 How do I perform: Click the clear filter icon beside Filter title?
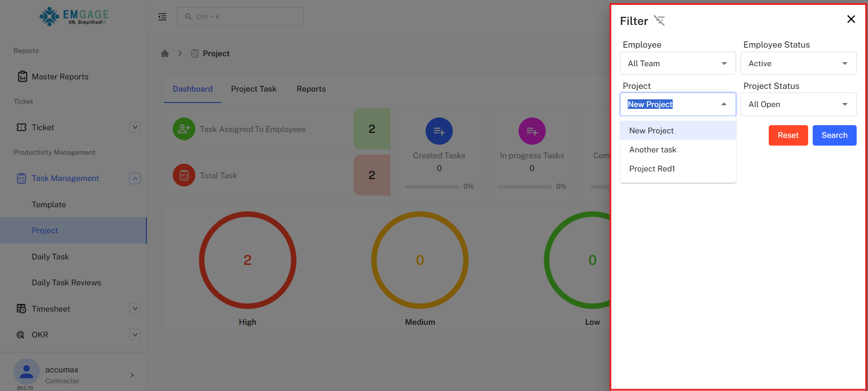click(x=659, y=21)
